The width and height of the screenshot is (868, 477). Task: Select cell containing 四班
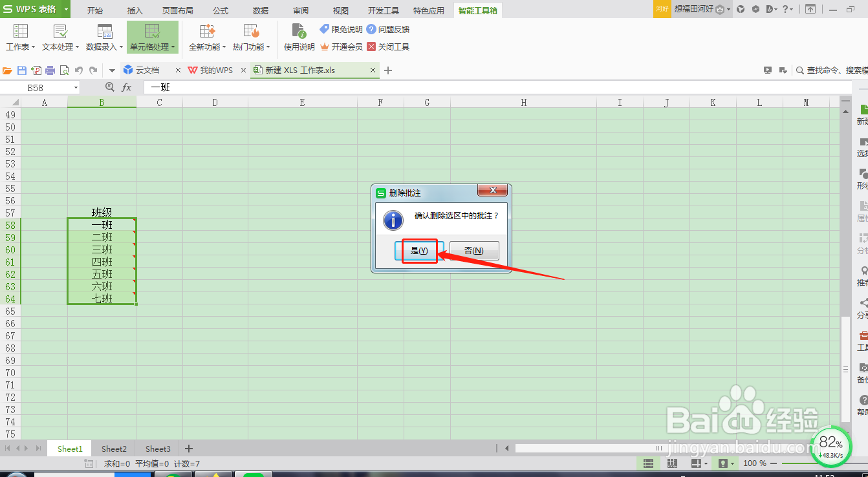[102, 262]
